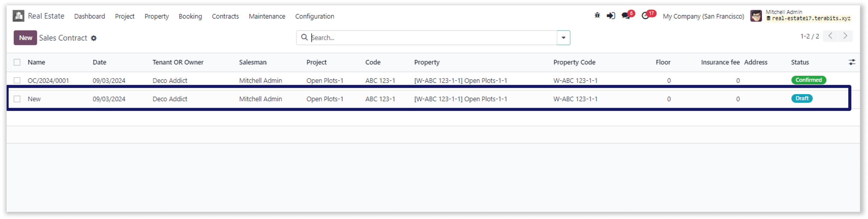This screenshot has width=868, height=219.
Task: Sort by the Address column header
Action: pos(755,62)
